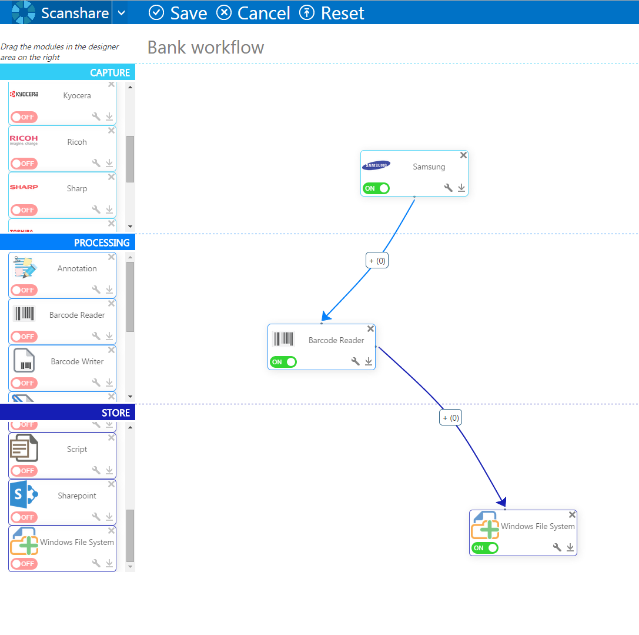Select the PROCESSING section header

67,243
